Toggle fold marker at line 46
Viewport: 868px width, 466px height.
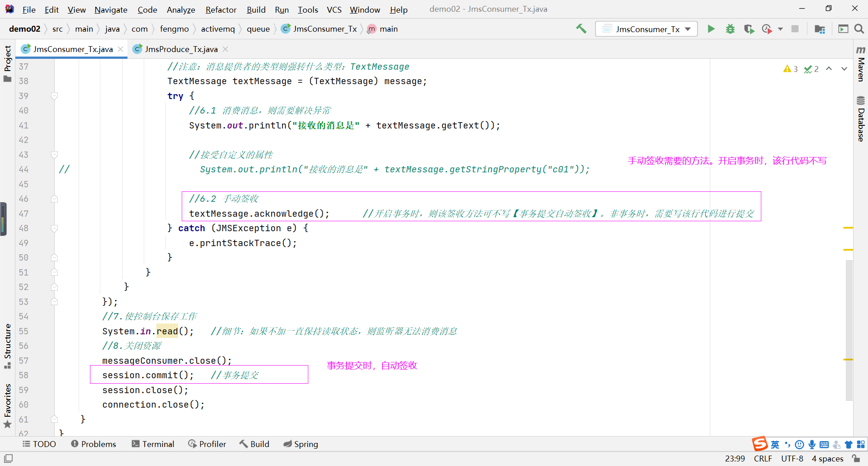(54, 199)
